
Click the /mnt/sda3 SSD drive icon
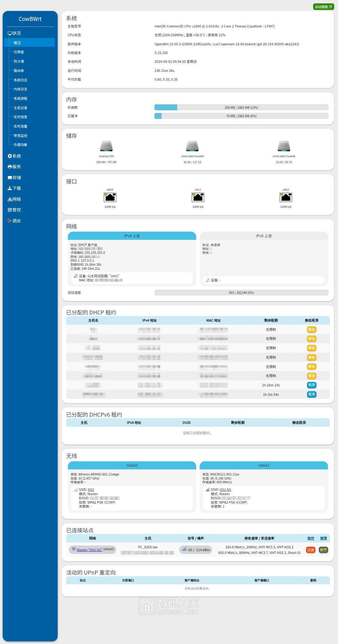pos(192,146)
